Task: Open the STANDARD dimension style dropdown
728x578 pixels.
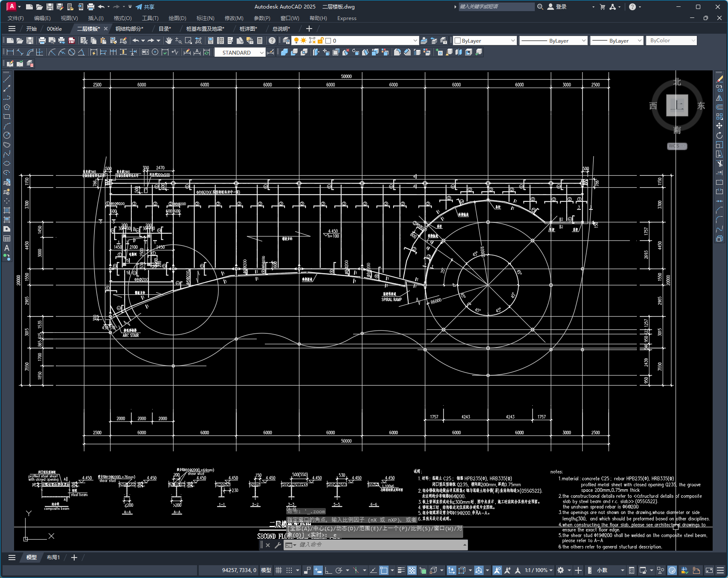Action: coord(261,52)
